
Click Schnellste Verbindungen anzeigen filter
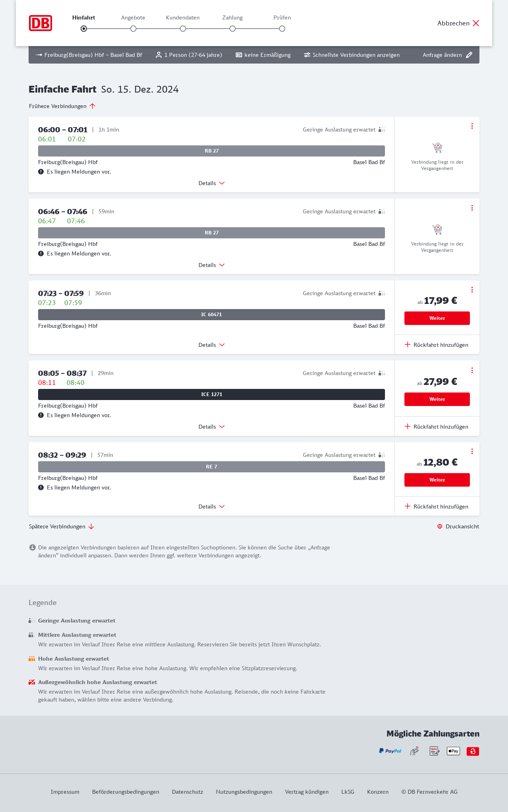pyautogui.click(x=352, y=55)
